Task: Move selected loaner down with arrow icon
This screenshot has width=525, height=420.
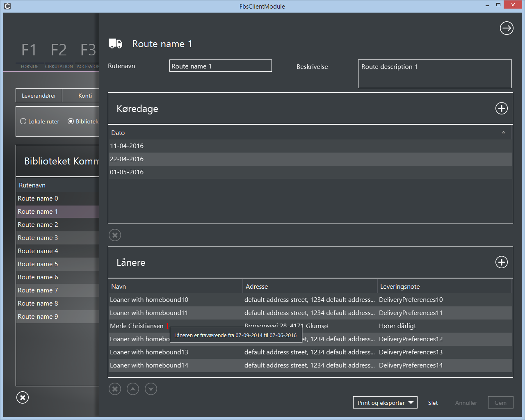Action: 151,389
